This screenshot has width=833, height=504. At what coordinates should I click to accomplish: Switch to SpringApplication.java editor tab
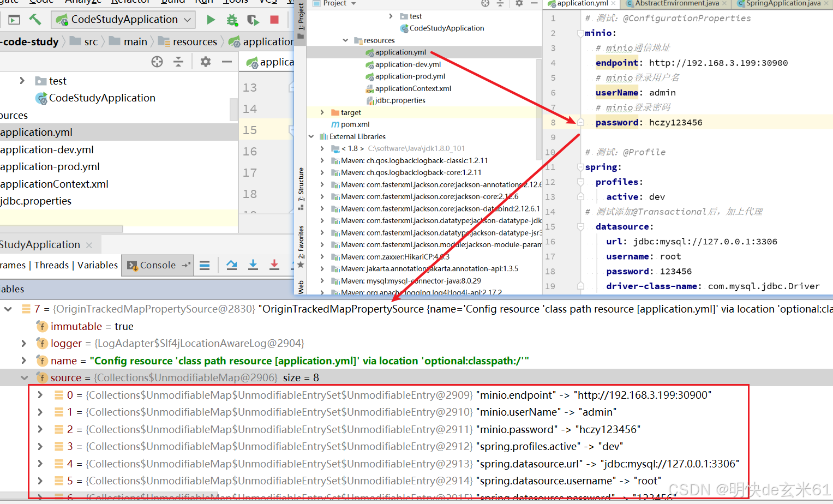[x=783, y=3]
